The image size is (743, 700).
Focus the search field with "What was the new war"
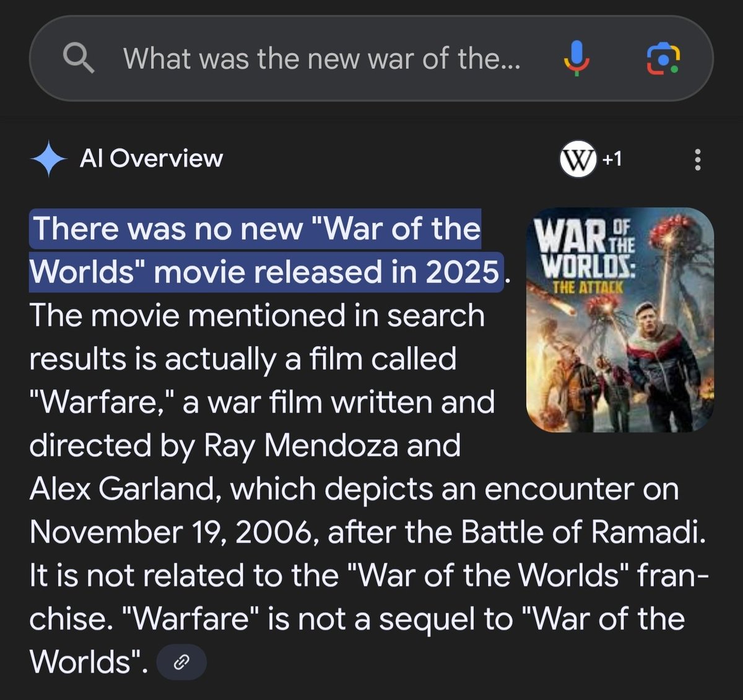click(x=322, y=59)
